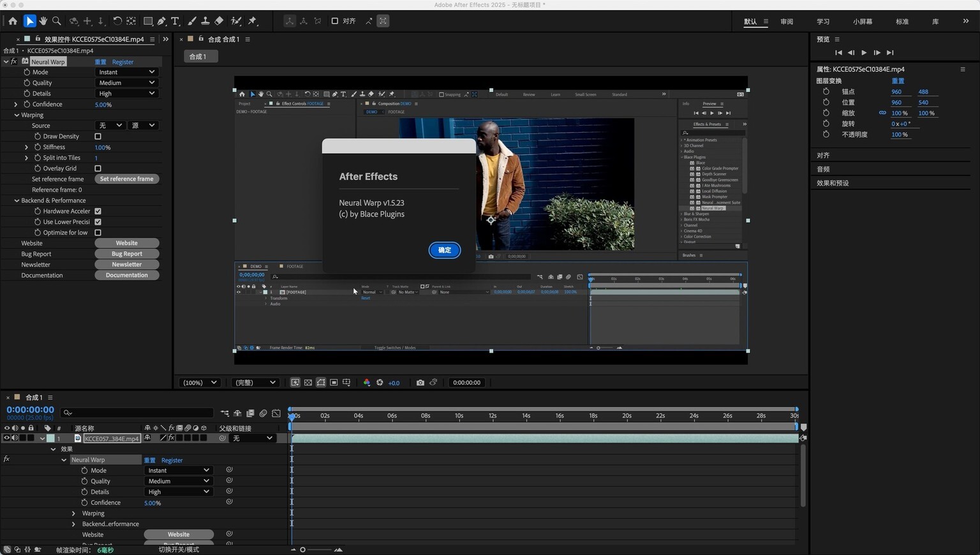
Task: Select the Eraser tool
Action: pos(219,21)
